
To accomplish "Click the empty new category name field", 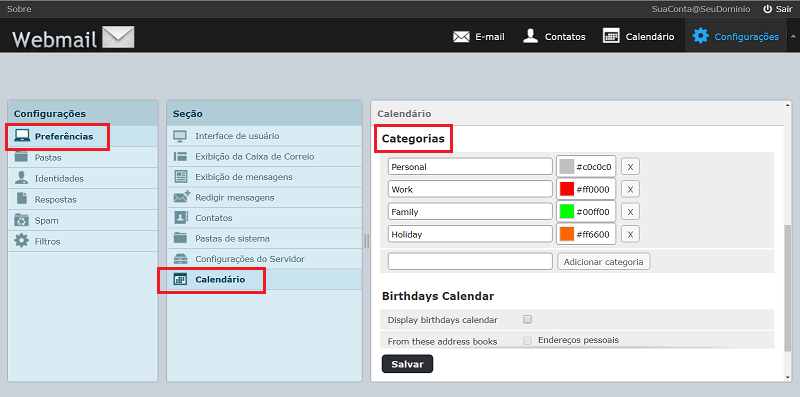I will tap(470, 261).
